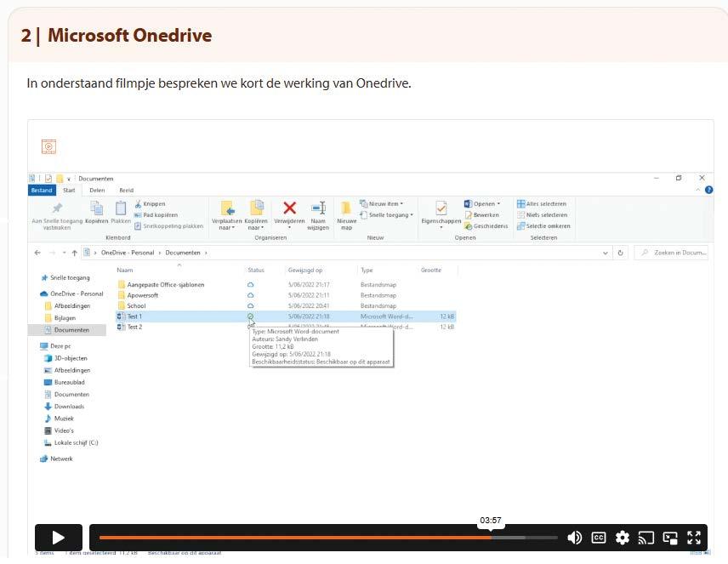Click the Plakken ribbon icon

point(121,213)
